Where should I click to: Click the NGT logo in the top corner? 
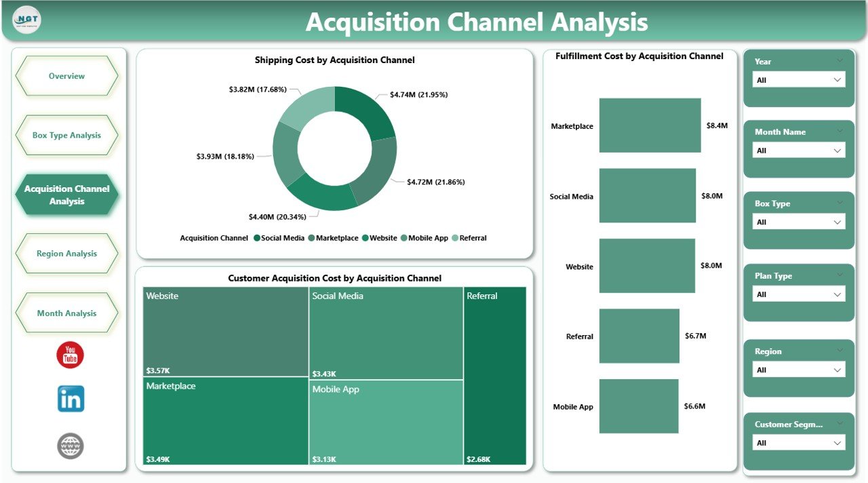[x=26, y=20]
